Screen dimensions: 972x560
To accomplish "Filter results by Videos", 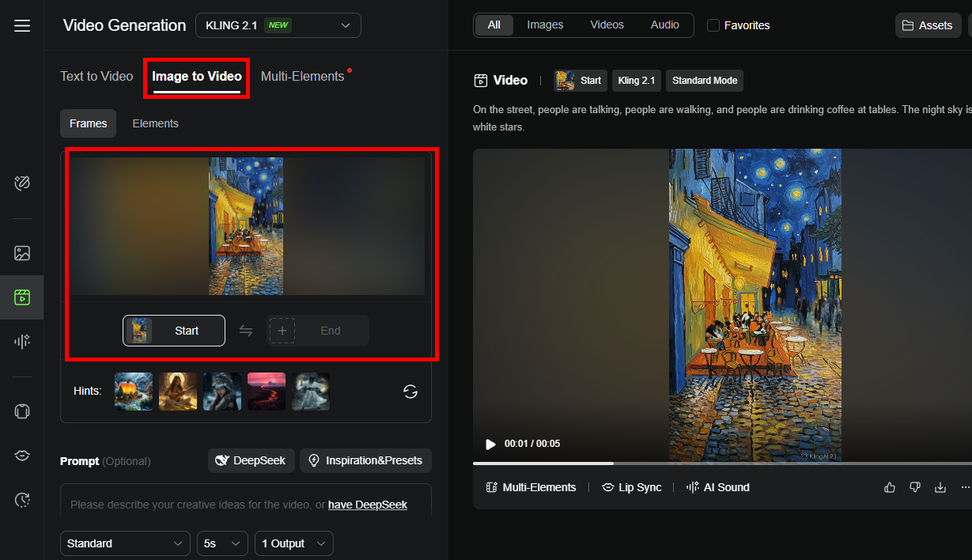I will (x=607, y=25).
